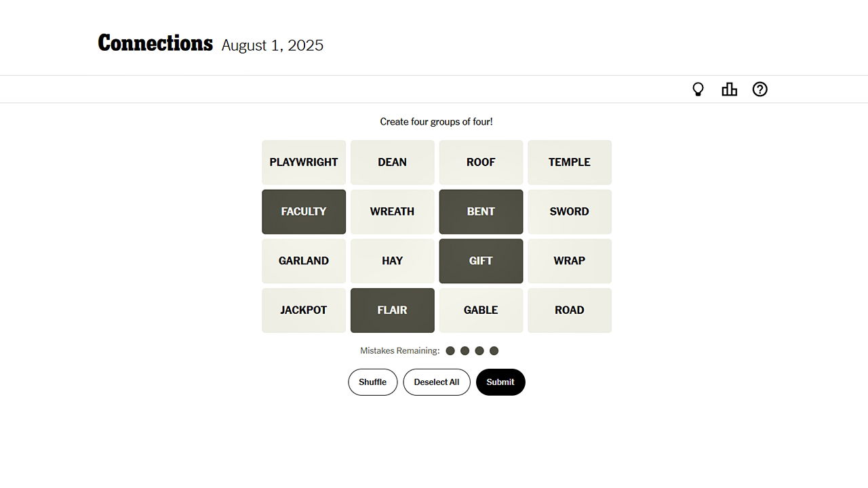This screenshot has height=488, width=868.
Task: Pick the ROOF tile
Action: tap(481, 163)
